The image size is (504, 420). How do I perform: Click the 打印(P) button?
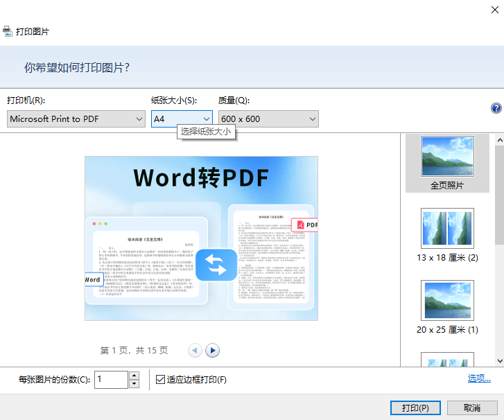point(415,408)
